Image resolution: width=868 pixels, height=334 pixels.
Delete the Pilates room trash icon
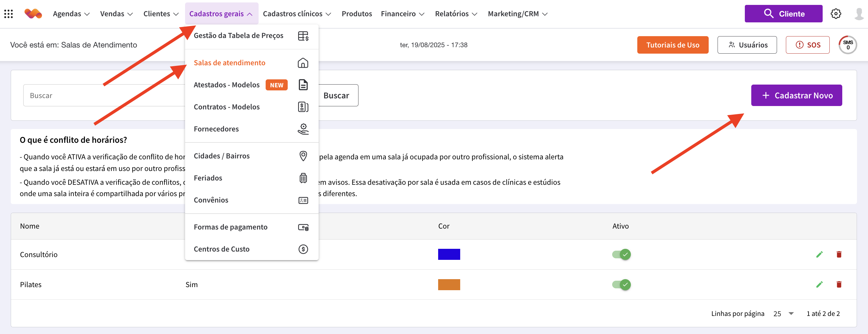point(839,284)
